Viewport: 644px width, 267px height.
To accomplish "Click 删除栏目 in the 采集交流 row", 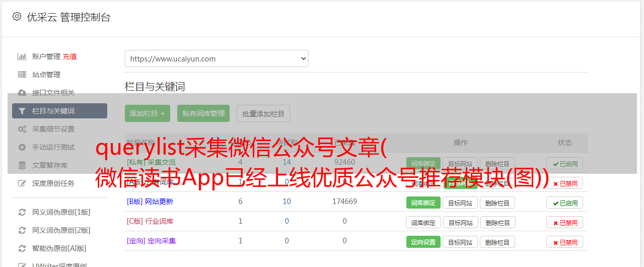I will click(497, 164).
